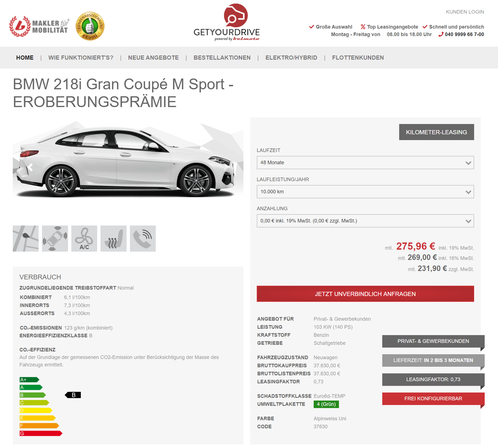Screen dimensions: 498x448
Task: Click the Neuwagen Fahrzeugzustand value
Action: (326, 358)
